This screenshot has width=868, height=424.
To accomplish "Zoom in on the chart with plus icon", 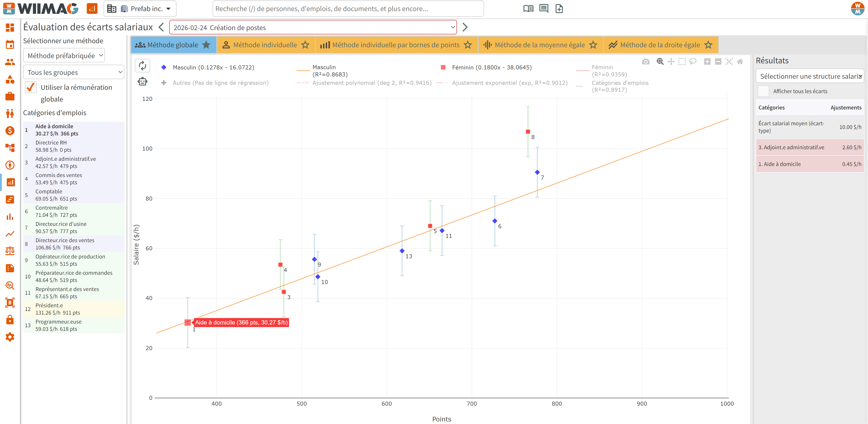I will (707, 62).
